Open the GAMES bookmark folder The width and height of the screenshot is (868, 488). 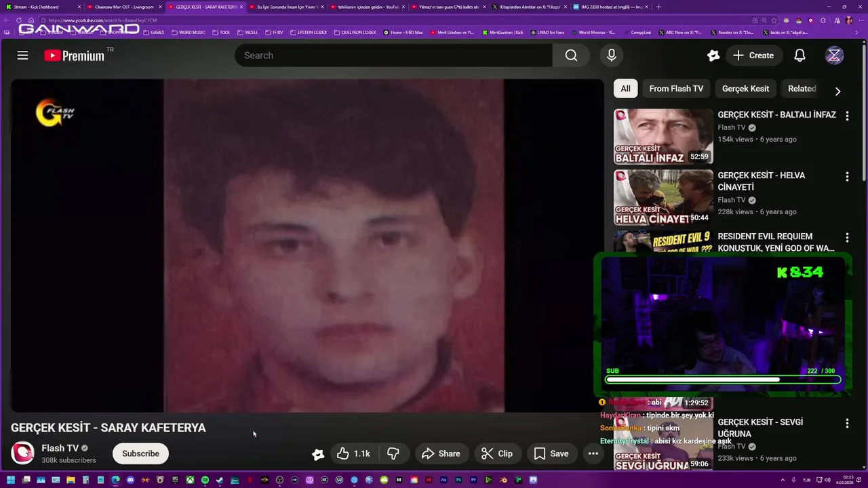[x=154, y=32]
